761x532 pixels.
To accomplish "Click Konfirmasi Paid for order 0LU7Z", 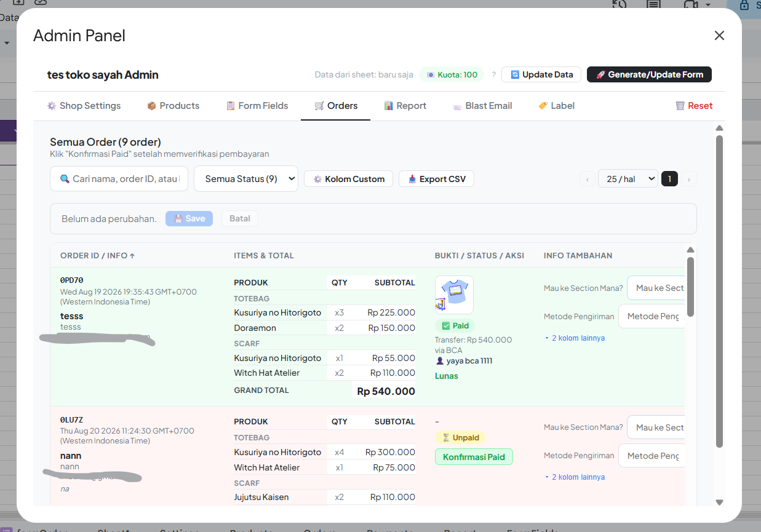I will pos(474,457).
